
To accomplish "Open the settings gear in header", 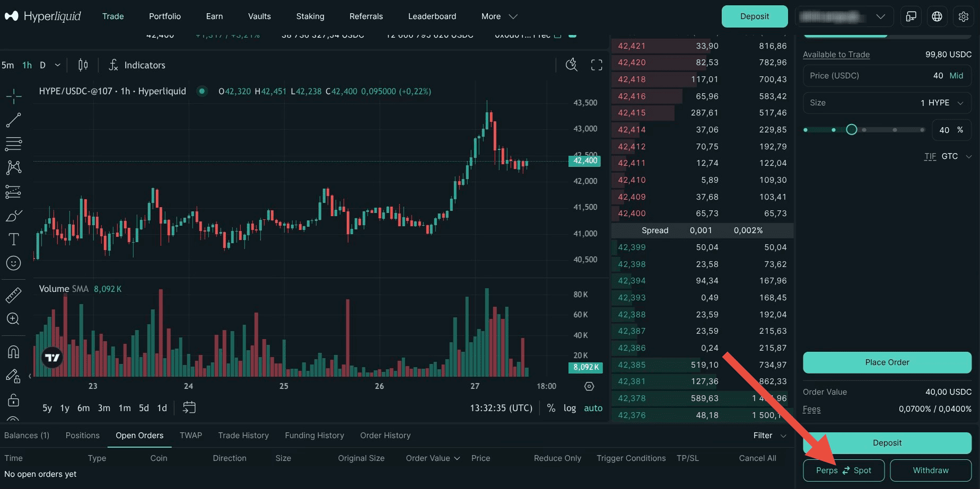I will 964,16.
